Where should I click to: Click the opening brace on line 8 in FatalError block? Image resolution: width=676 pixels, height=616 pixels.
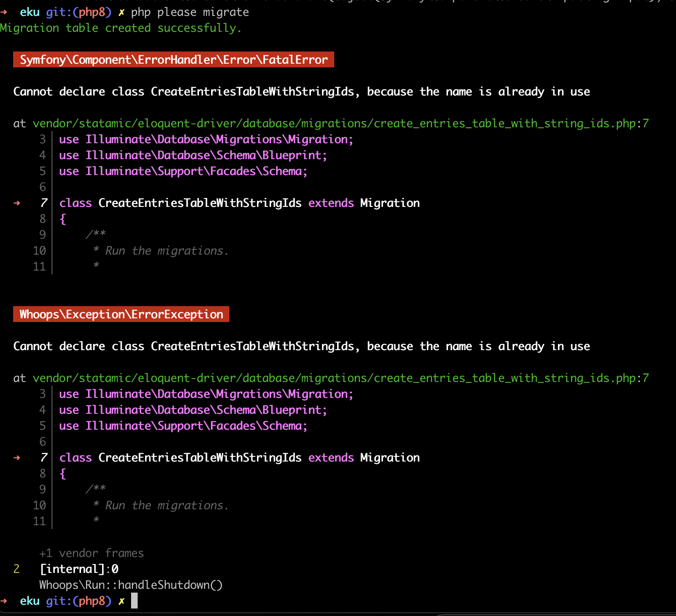(63, 219)
